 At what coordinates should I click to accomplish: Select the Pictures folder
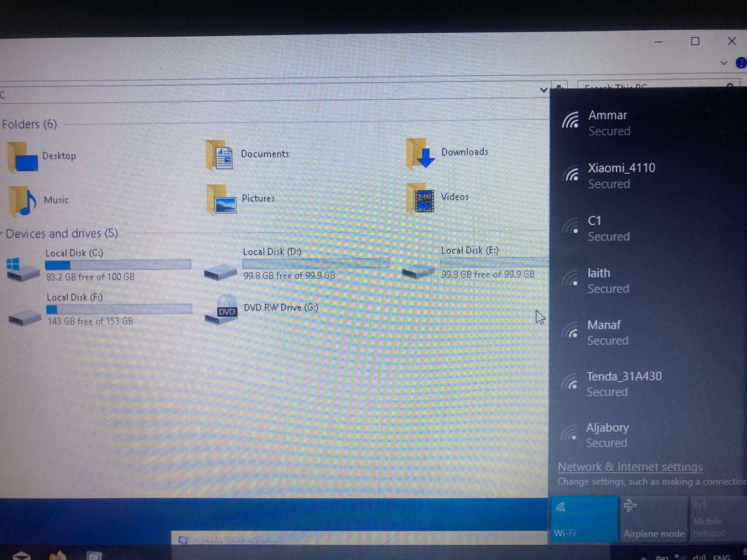click(x=241, y=199)
